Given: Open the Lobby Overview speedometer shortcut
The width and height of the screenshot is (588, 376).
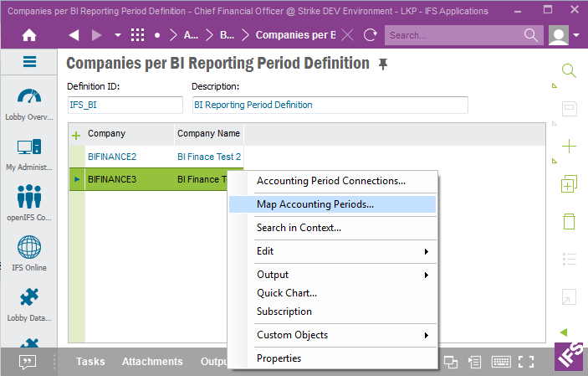Looking at the screenshot, I should [29, 98].
